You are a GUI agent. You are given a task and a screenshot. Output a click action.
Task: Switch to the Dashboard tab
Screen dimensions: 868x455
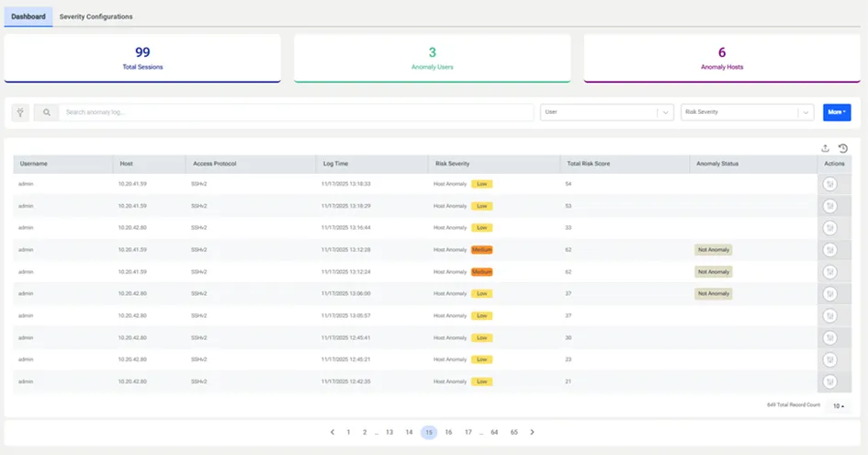28,17
